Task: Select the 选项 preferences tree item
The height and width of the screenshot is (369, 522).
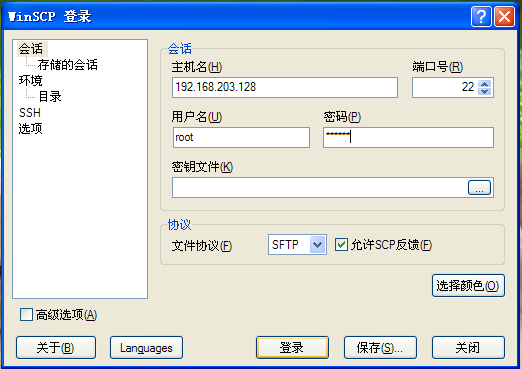Action: point(31,129)
